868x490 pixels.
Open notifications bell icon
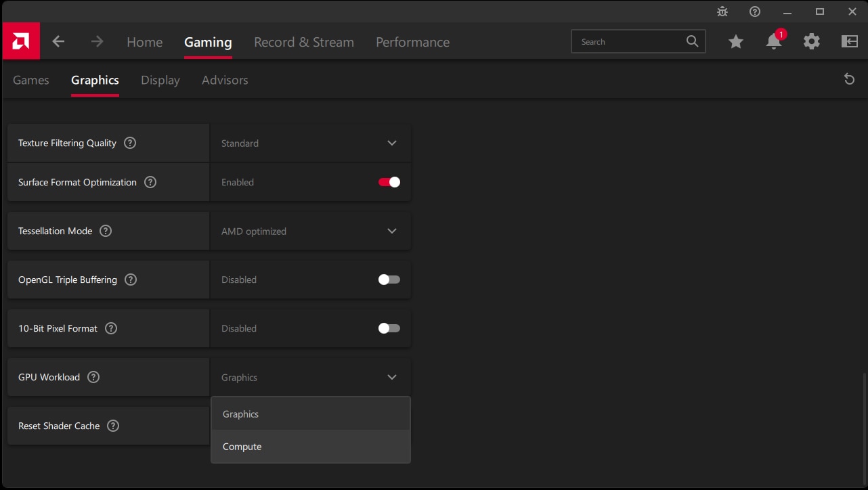[774, 41]
